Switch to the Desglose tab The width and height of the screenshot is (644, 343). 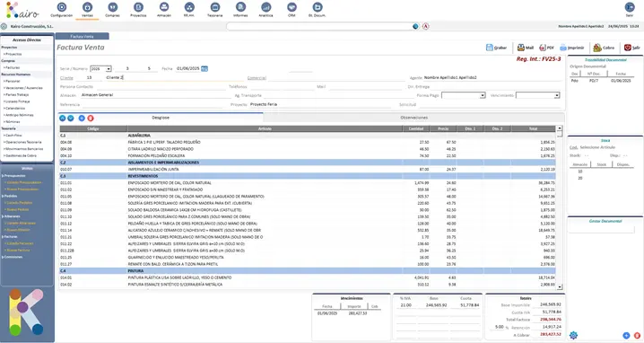[161, 118]
